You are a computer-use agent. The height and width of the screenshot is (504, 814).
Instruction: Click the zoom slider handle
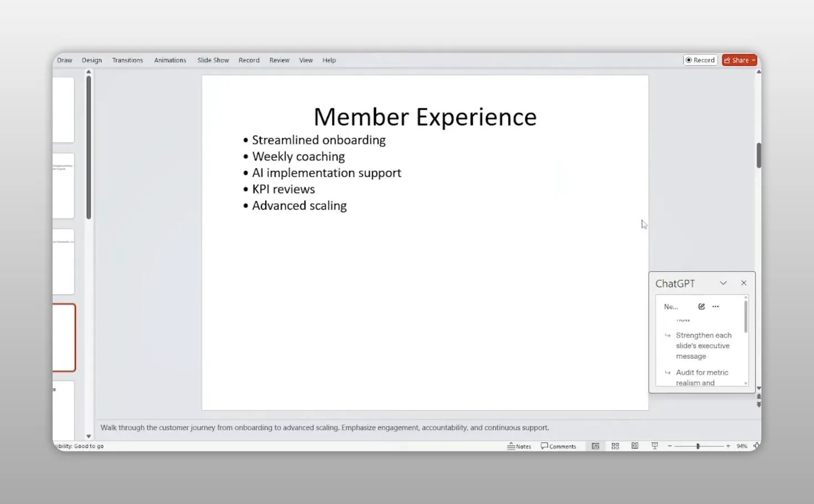click(x=698, y=446)
